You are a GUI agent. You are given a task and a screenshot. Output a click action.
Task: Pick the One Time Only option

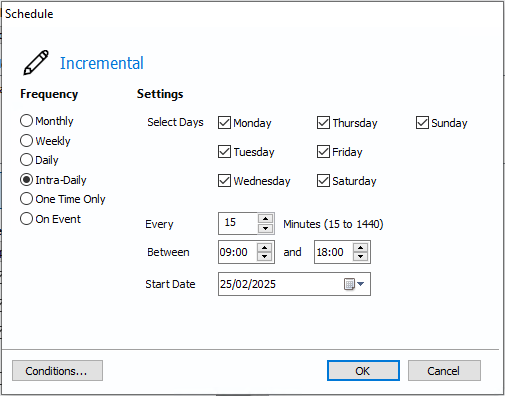(26, 199)
